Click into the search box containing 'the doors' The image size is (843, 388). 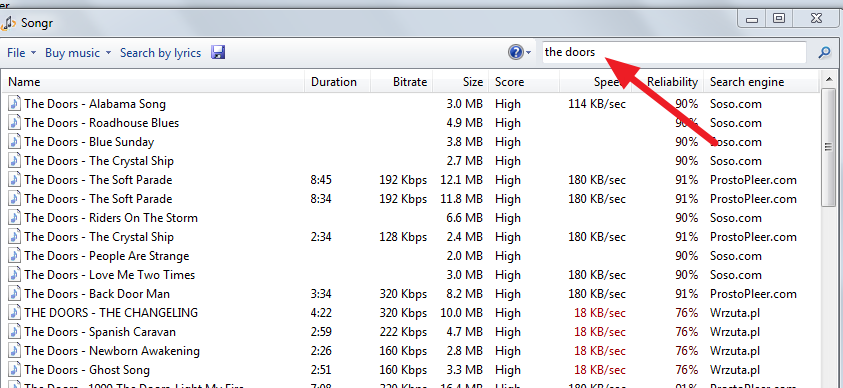(674, 52)
